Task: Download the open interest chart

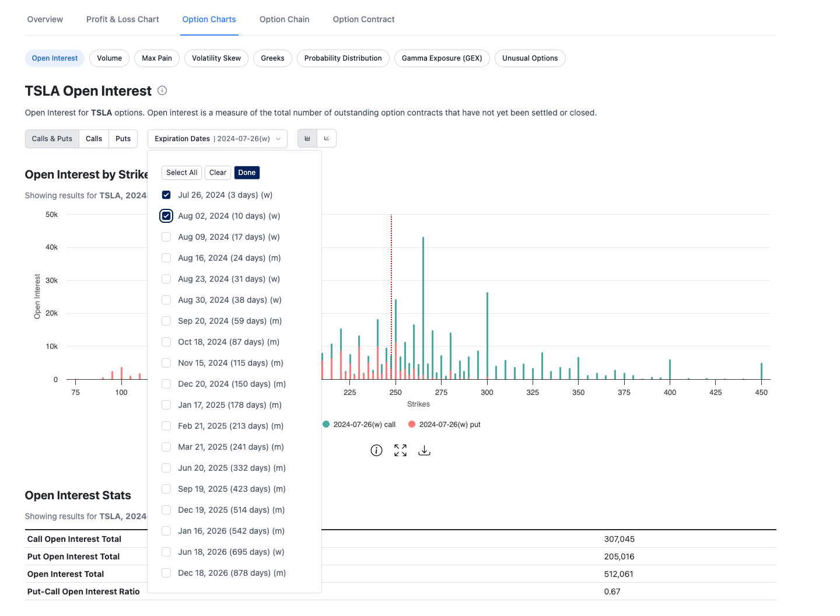Action: [x=424, y=450]
